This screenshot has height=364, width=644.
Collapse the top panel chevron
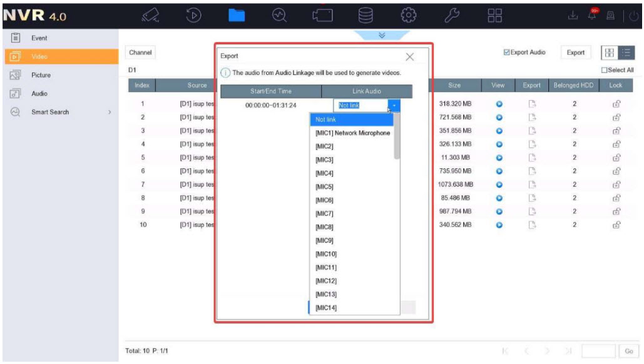pos(381,36)
